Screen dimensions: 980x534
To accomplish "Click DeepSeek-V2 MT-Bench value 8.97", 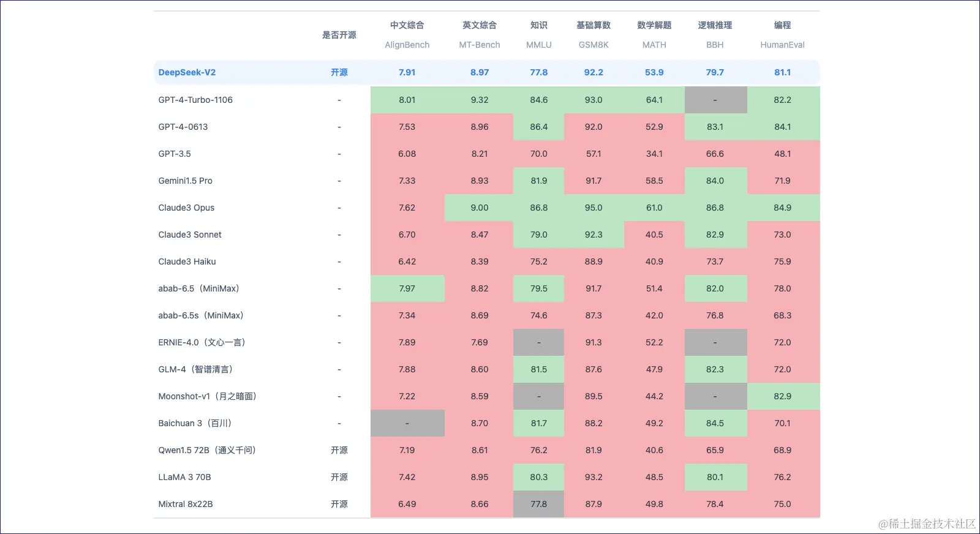I will 480,72.
